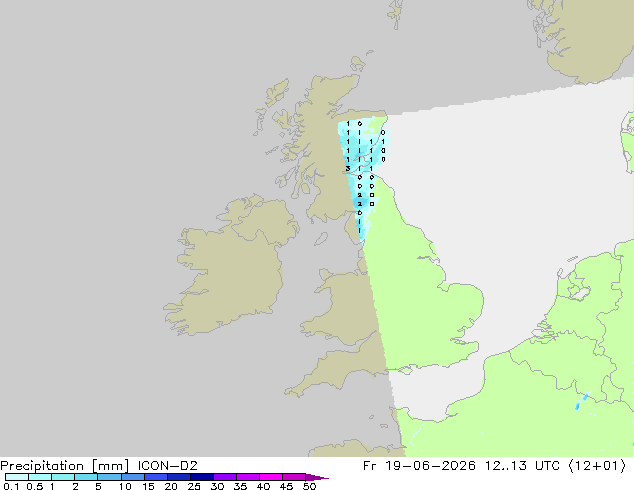Click the 'ICON-D2' model label
The width and height of the screenshot is (634, 490).
click(167, 466)
